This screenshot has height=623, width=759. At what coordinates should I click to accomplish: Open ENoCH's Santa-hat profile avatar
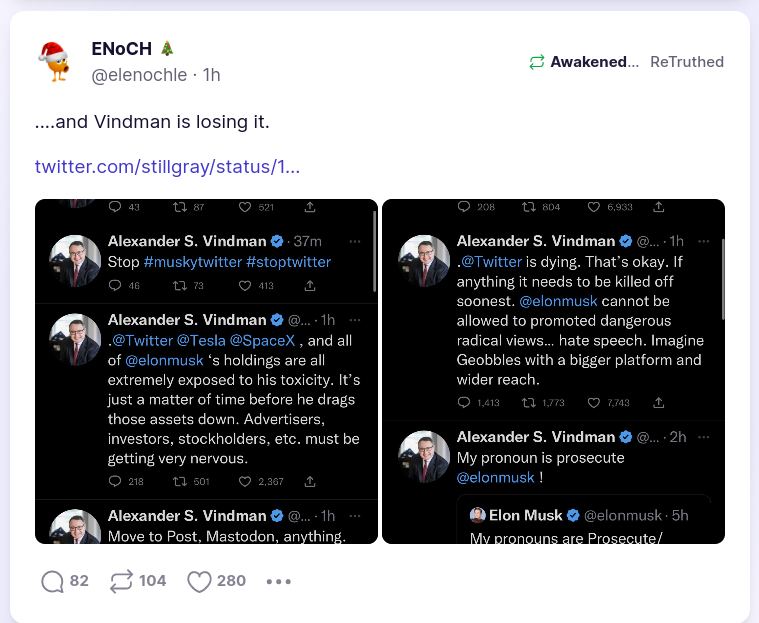[x=55, y=61]
